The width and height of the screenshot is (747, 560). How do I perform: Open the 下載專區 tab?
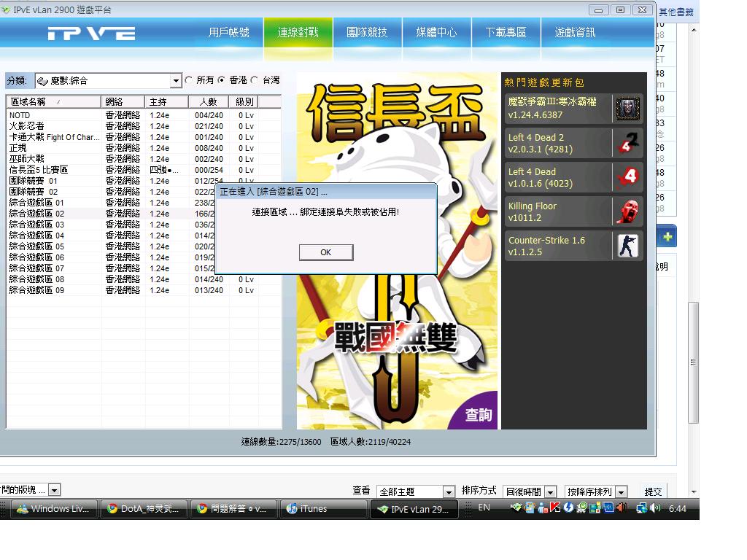point(506,33)
